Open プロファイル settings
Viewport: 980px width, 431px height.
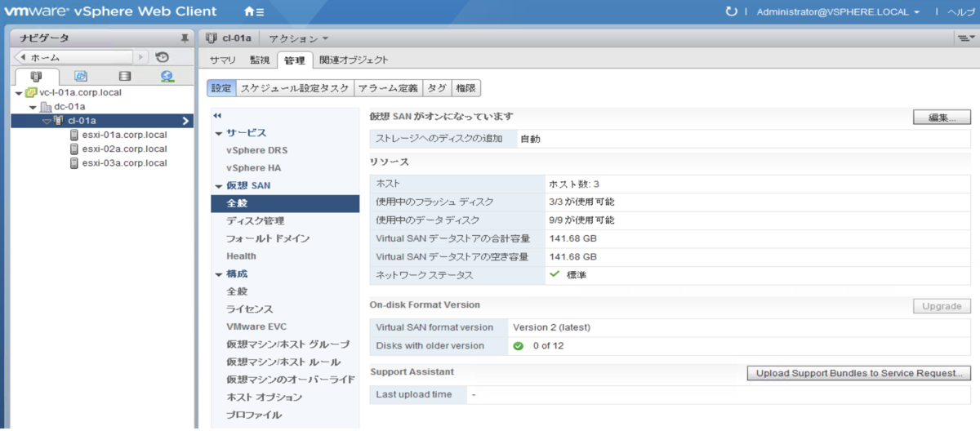click(254, 415)
